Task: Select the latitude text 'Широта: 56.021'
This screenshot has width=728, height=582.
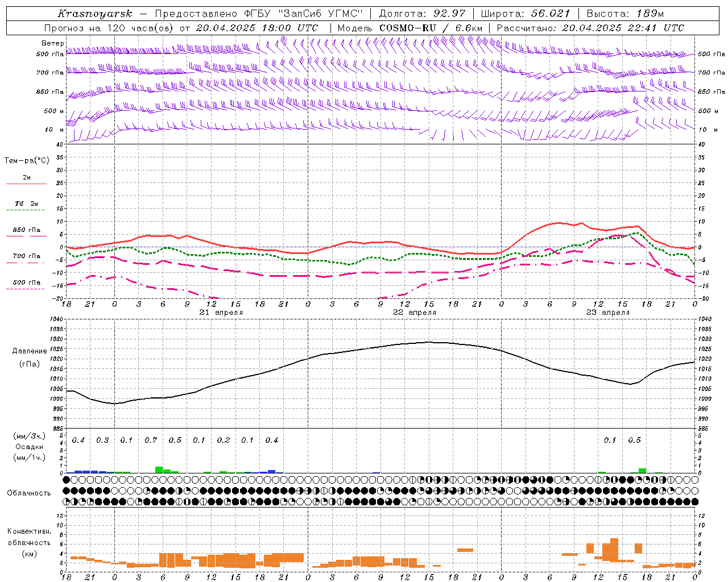Action: click(525, 14)
